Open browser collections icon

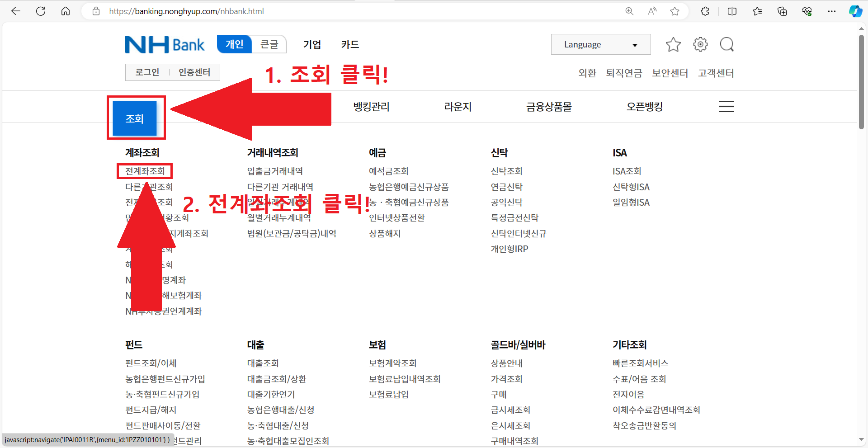tap(782, 11)
